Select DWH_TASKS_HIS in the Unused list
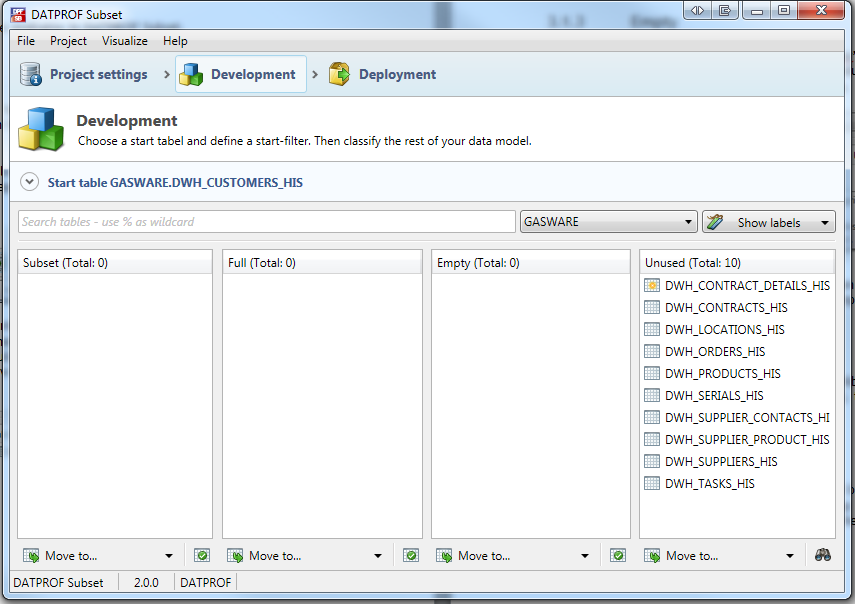This screenshot has width=855, height=604. coord(710,484)
